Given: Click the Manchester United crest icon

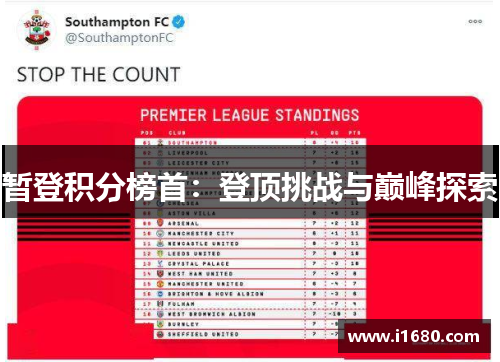Looking at the screenshot, I should [160, 284].
